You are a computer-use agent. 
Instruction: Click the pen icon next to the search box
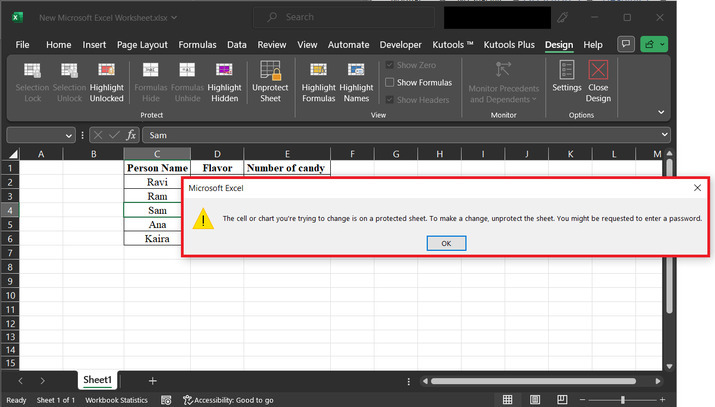tap(562, 17)
